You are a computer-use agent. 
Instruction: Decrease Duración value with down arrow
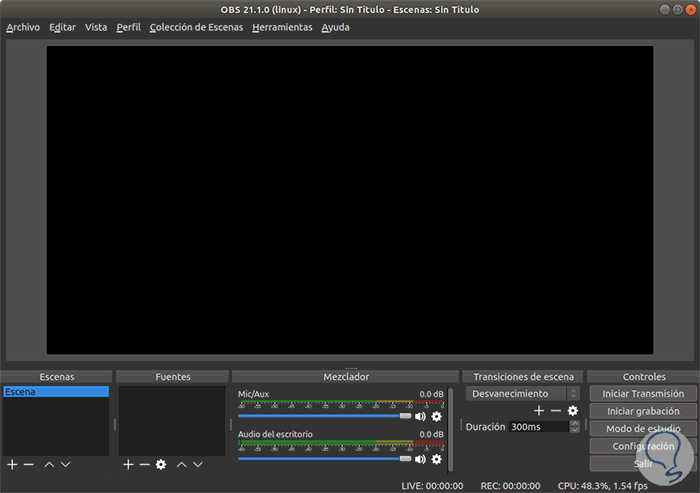click(x=575, y=430)
